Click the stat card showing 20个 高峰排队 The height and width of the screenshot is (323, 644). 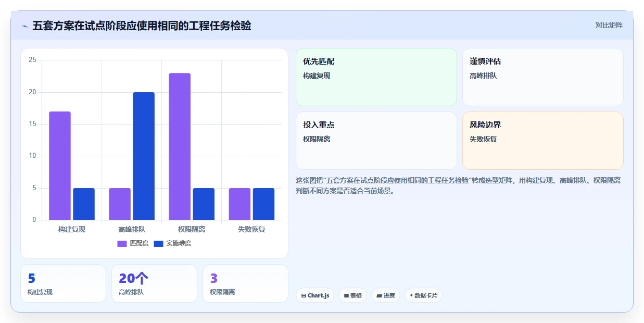coord(154,283)
